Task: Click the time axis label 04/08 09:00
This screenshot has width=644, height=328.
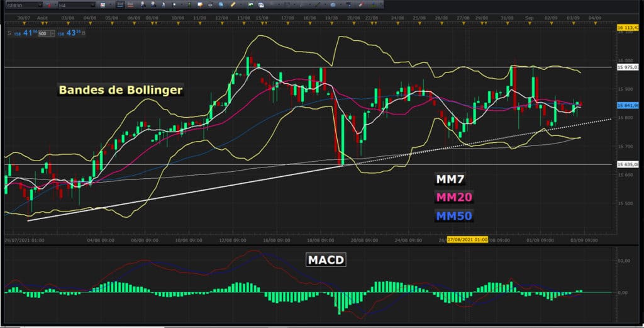Action: point(101,240)
